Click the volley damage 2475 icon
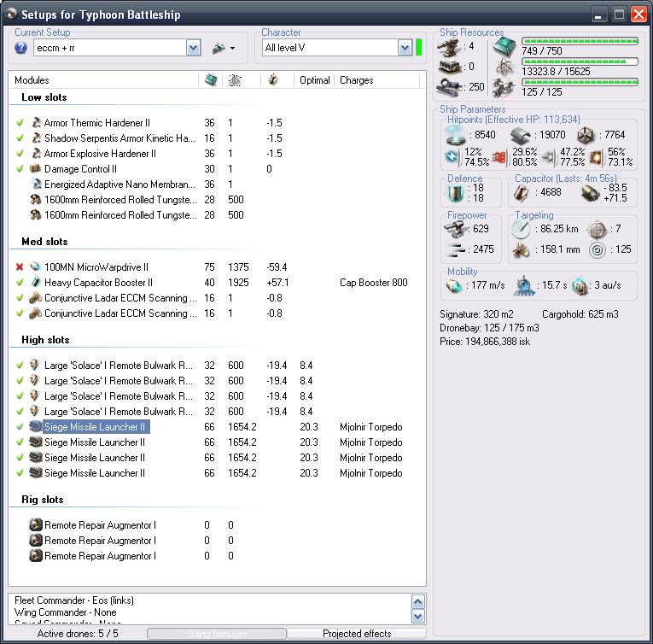Screen dimensions: 653x644 coord(455,249)
